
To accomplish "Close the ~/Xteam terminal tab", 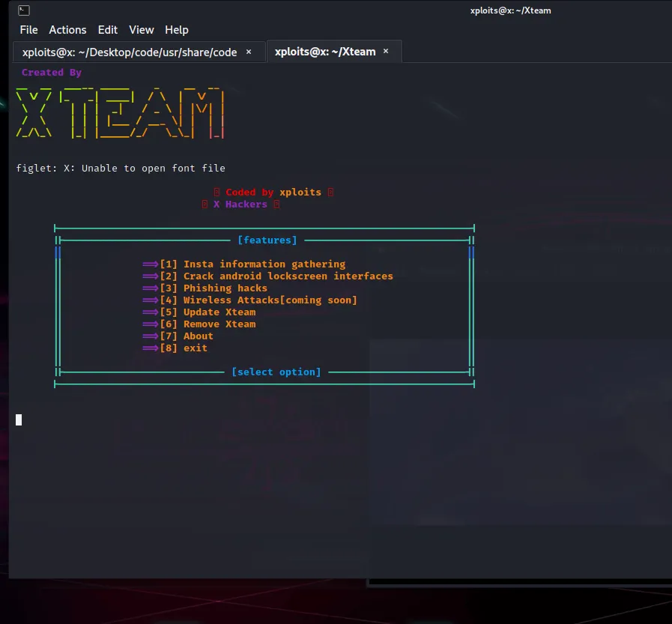I will [385, 51].
